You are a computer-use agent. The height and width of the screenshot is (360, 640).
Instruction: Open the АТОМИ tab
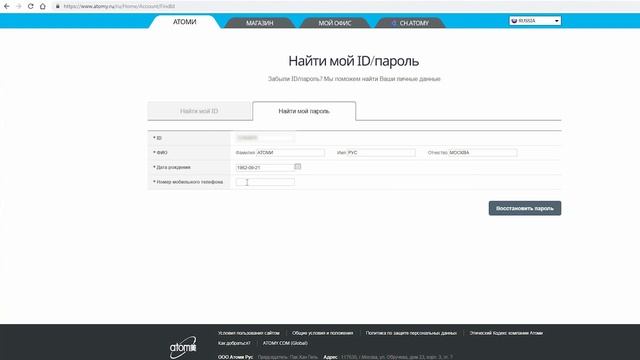click(x=184, y=22)
